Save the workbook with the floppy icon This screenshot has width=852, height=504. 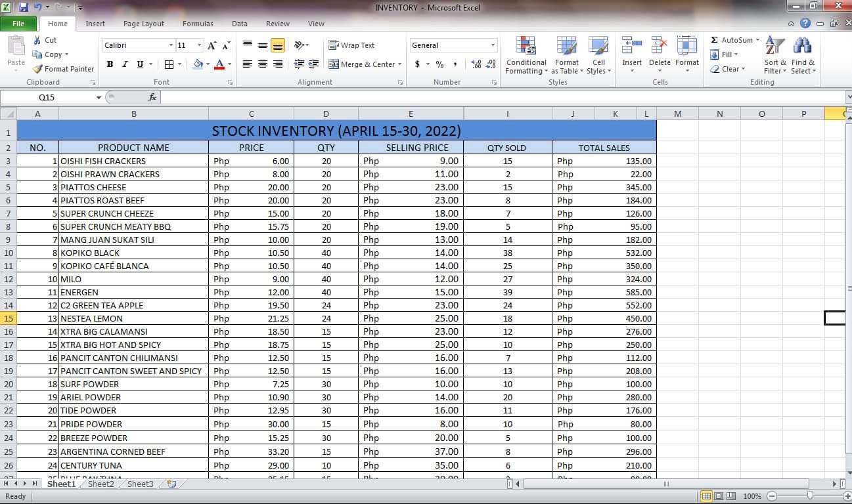click(x=24, y=7)
